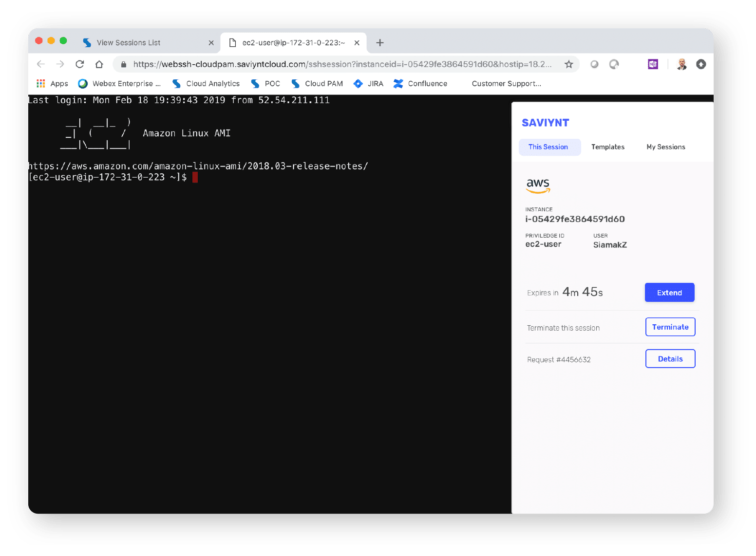This screenshot has width=756, height=556.
Task: Reload the SSH session page
Action: pos(80,64)
